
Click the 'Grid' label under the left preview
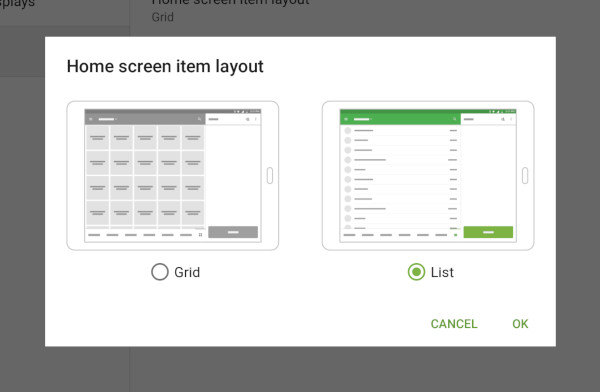point(187,272)
